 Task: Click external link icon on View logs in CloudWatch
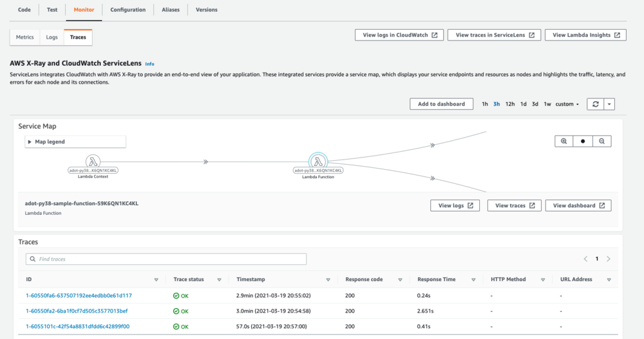tap(435, 35)
